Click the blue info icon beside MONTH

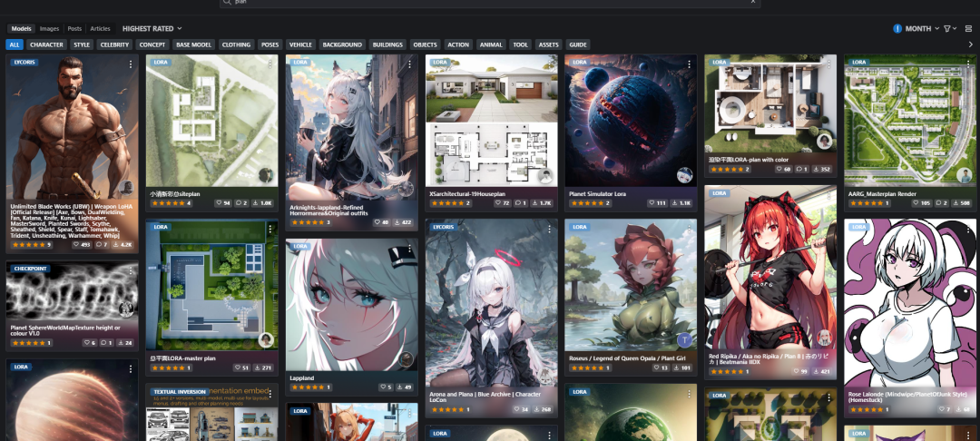[897, 29]
